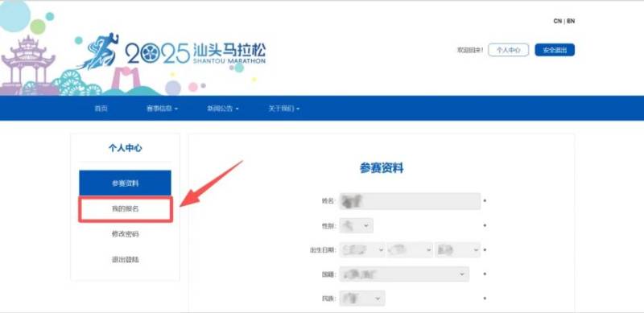
Task: Select 参赛资料 in the sidebar
Action: 125,183
